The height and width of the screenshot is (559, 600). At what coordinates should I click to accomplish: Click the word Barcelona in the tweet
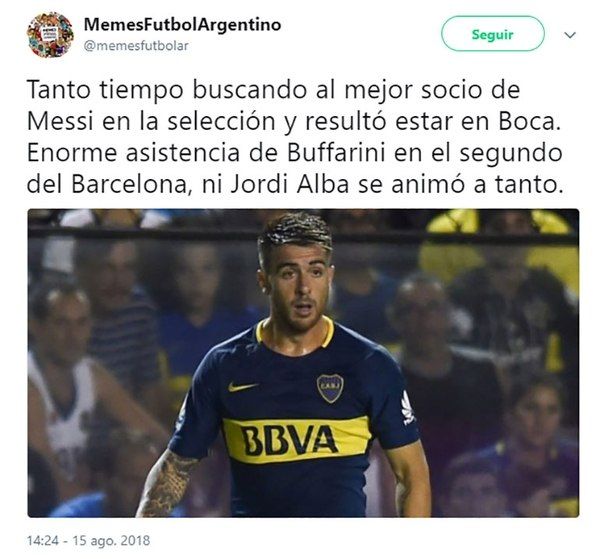[129, 185]
